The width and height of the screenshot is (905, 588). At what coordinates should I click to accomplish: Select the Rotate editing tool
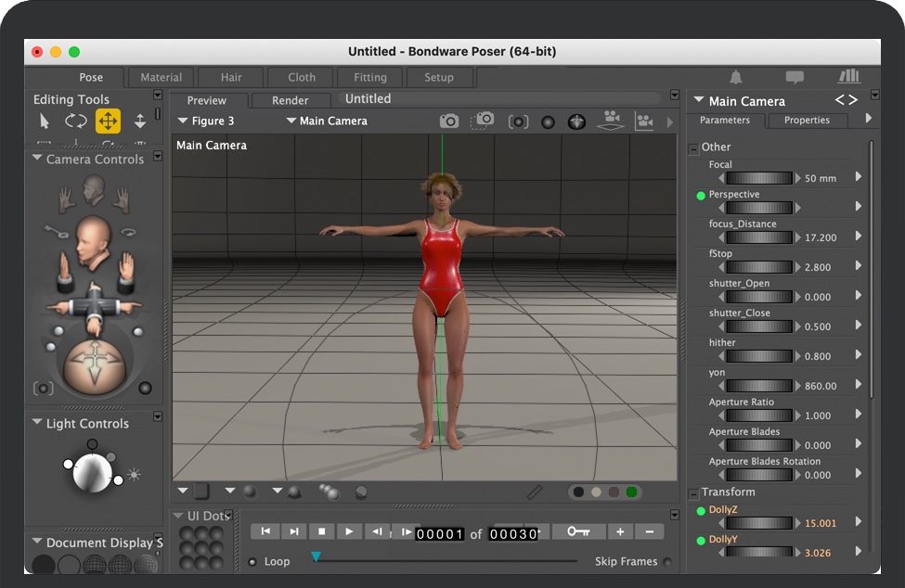[75, 121]
